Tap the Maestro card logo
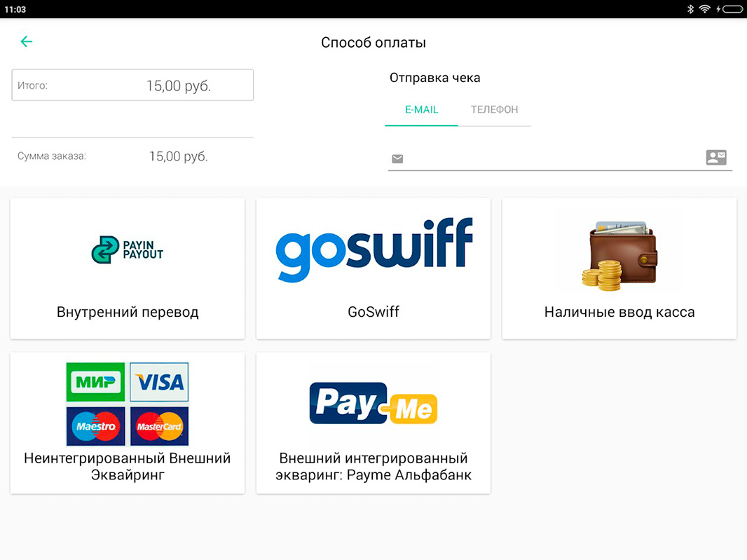Viewport: 747px width, 560px height. [95, 426]
